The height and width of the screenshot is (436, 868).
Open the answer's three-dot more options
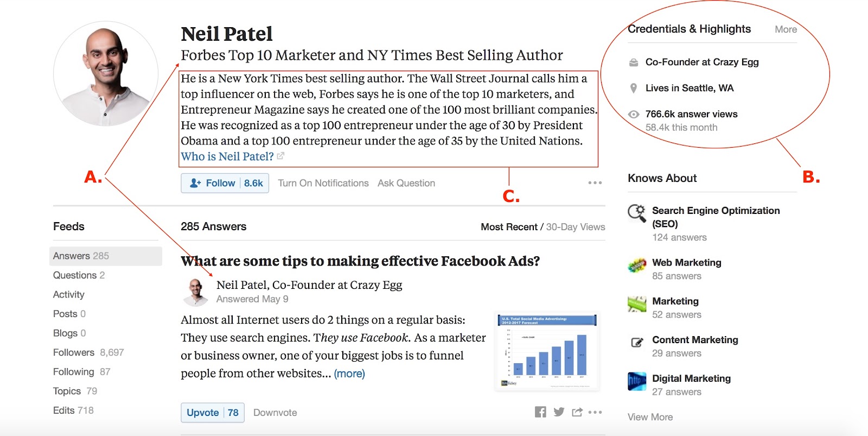coord(595,412)
